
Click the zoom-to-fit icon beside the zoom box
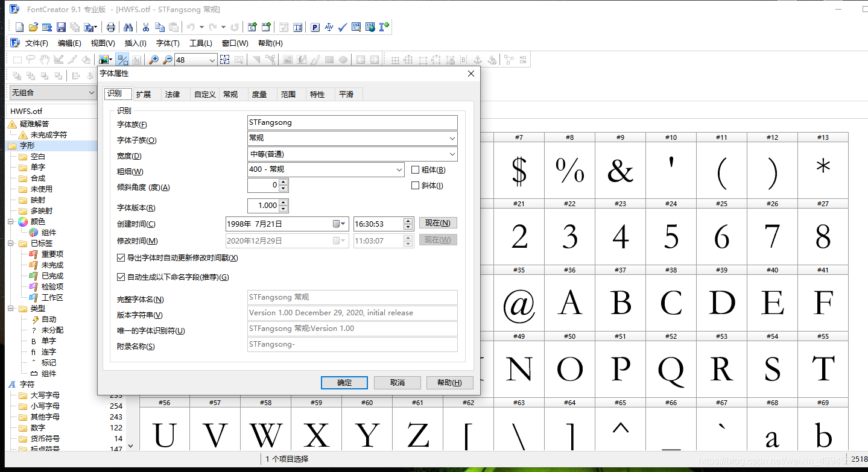coord(225,60)
